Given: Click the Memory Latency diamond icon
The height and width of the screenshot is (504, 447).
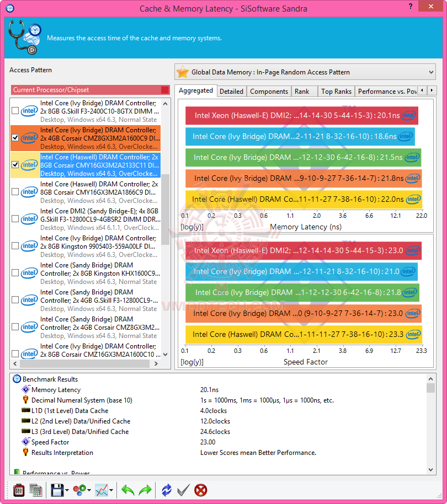Looking at the screenshot, I should coord(26,389).
